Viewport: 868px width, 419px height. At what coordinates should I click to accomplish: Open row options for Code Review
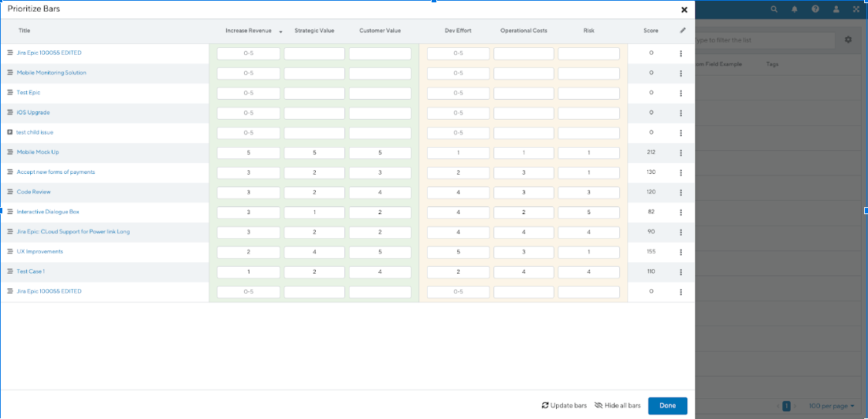(x=680, y=192)
